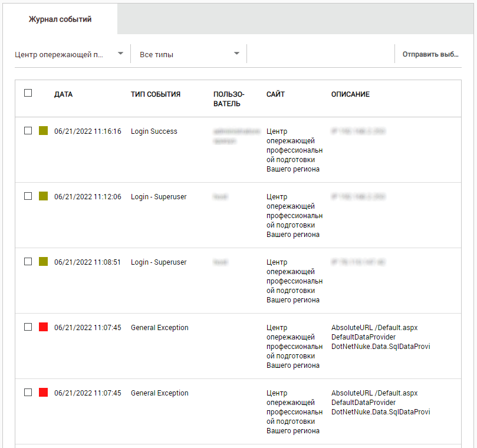Click red status square of second General Exception
The width and height of the screenshot is (477, 448).
(43, 393)
